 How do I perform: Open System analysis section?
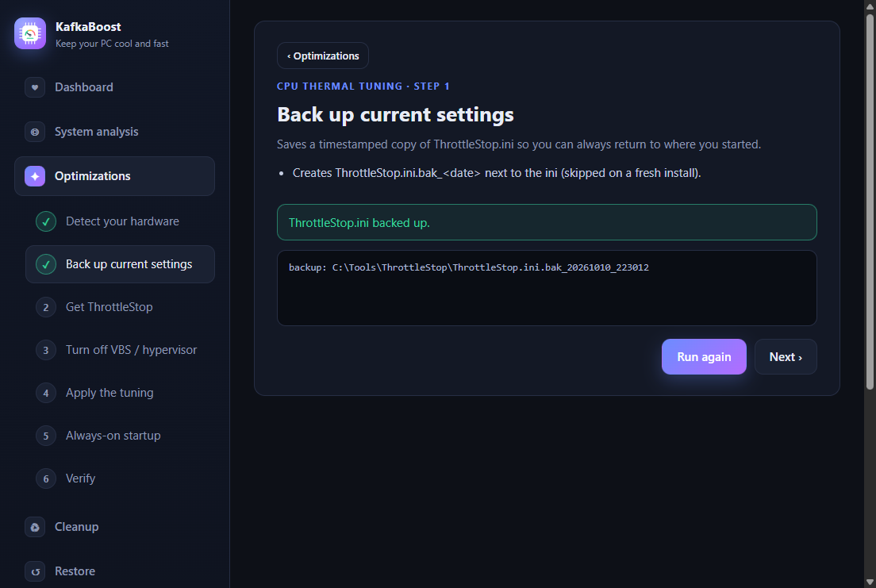(114, 132)
